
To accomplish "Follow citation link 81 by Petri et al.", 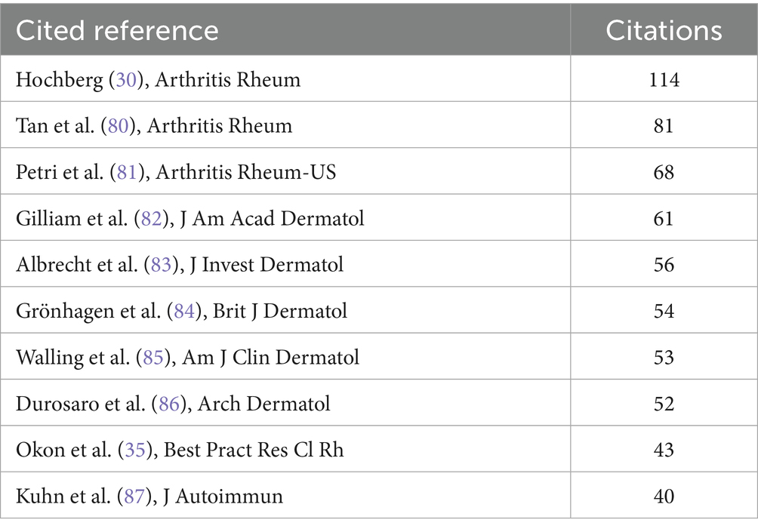I will [x=127, y=172].
